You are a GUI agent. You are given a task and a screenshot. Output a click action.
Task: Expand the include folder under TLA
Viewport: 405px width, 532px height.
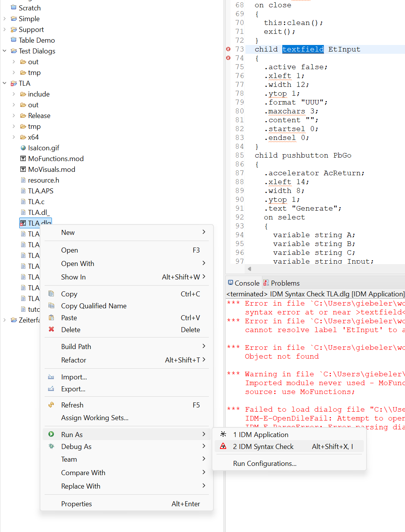[14, 94]
